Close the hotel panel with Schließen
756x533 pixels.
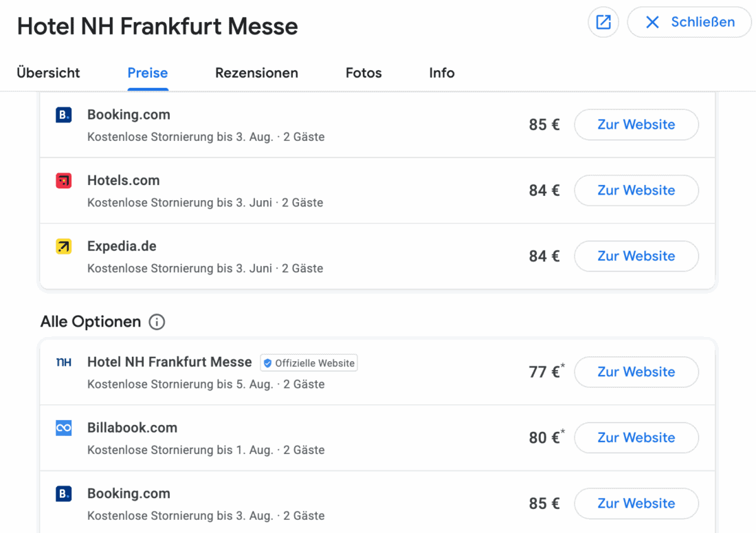[689, 22]
